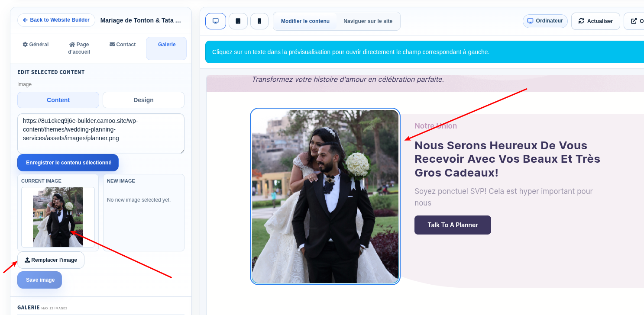Viewport: 644px width, 315px height.
Task: Click the image URL text field
Action: tap(101, 134)
